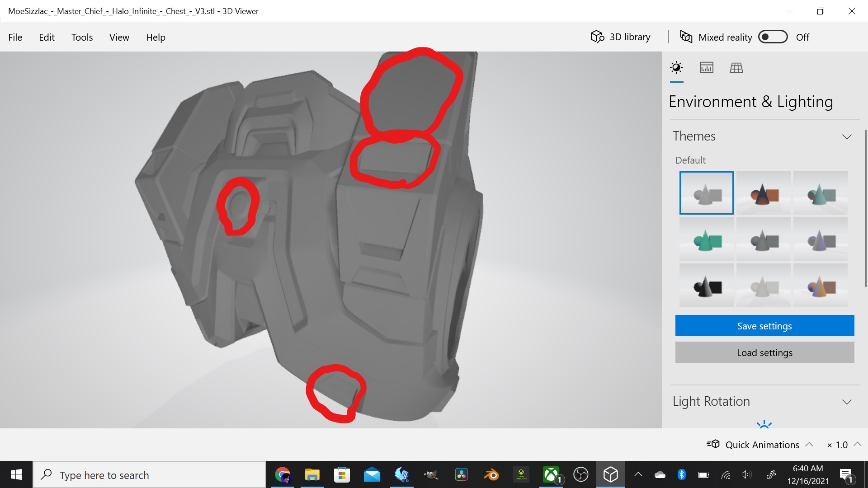Open the 3D library

pyautogui.click(x=621, y=37)
